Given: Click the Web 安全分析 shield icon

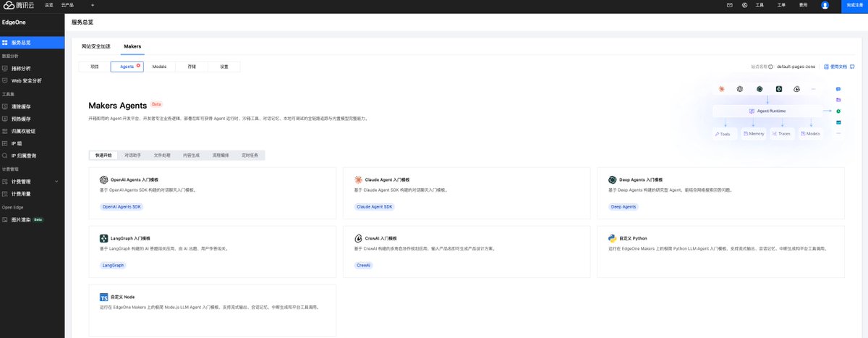Looking at the screenshot, I should (5, 80).
